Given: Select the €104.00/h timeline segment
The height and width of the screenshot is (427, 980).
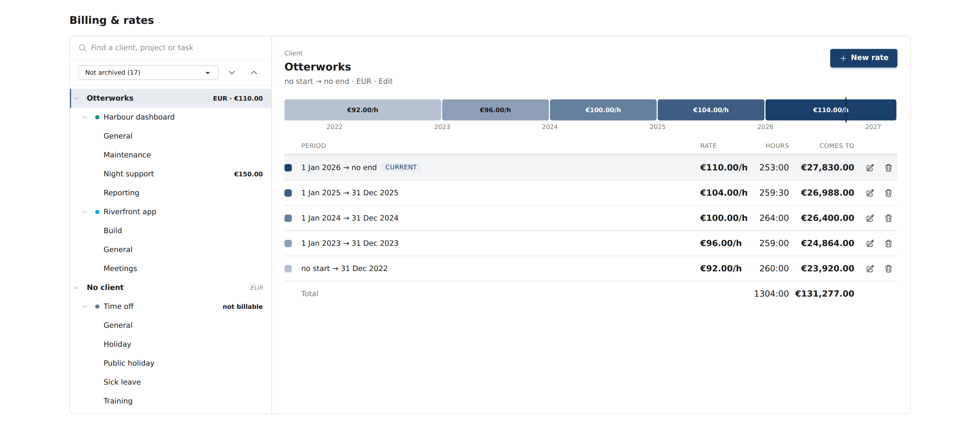Looking at the screenshot, I should click(711, 110).
